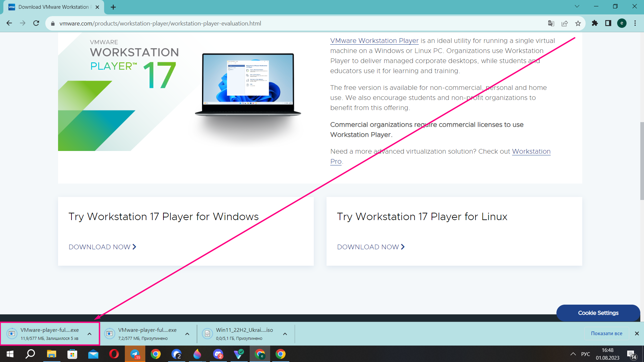Open Cookie Settings button
Image resolution: width=644 pixels, height=362 pixels.
tap(598, 313)
